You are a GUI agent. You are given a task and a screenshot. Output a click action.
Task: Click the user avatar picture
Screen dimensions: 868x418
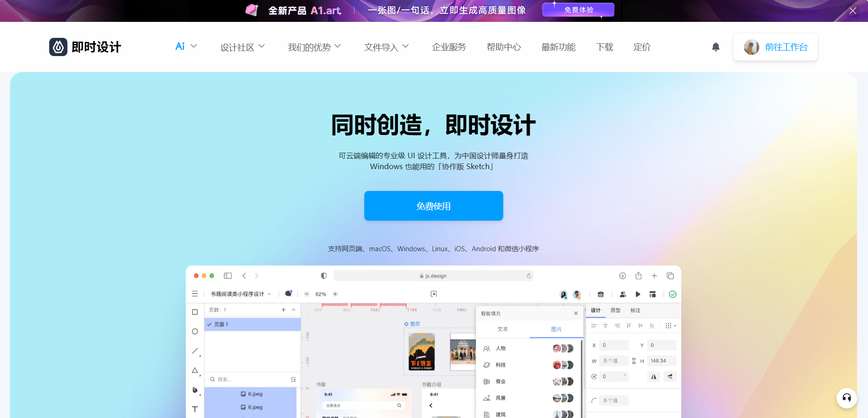[751, 47]
